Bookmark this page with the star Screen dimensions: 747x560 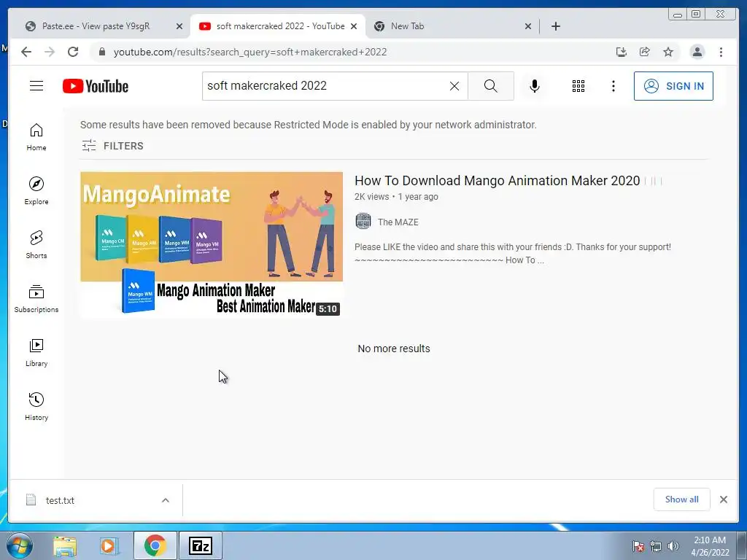[x=668, y=52]
